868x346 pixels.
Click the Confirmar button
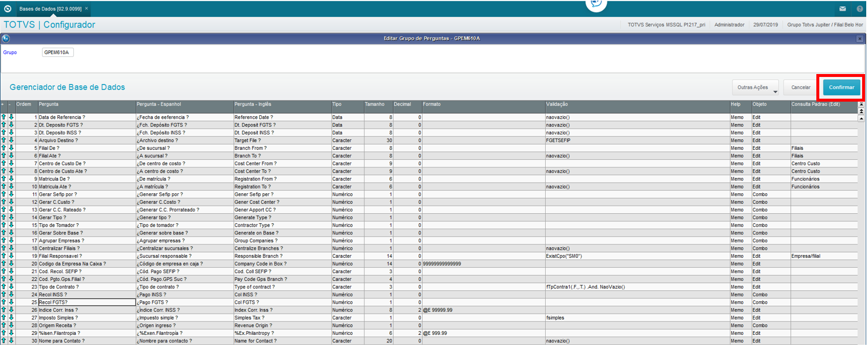coord(842,88)
